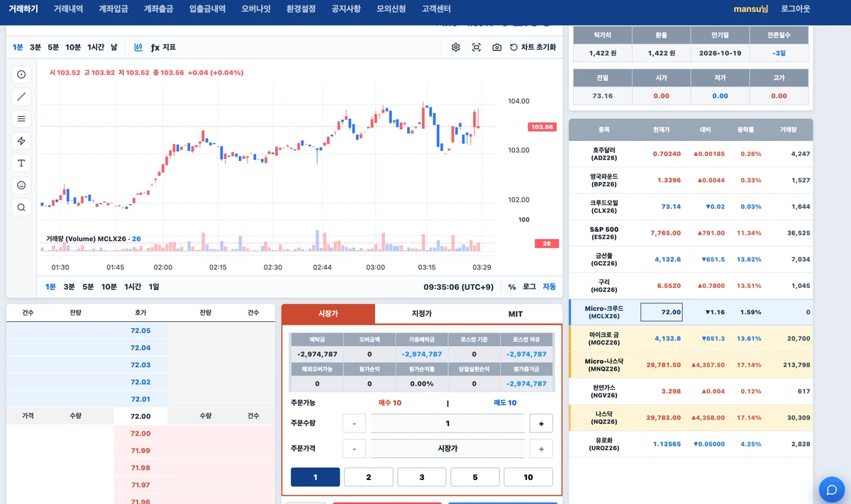Choose 1일 range in bottom chart bar

tap(154, 286)
